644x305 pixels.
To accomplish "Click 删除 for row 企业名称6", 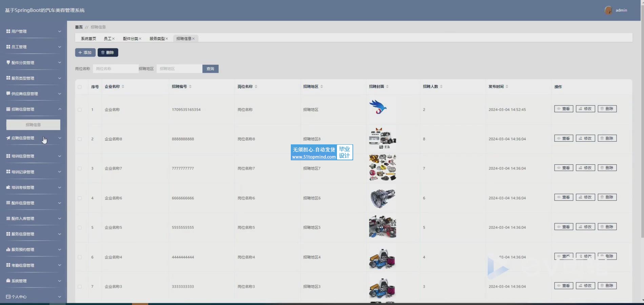I will coord(607,197).
